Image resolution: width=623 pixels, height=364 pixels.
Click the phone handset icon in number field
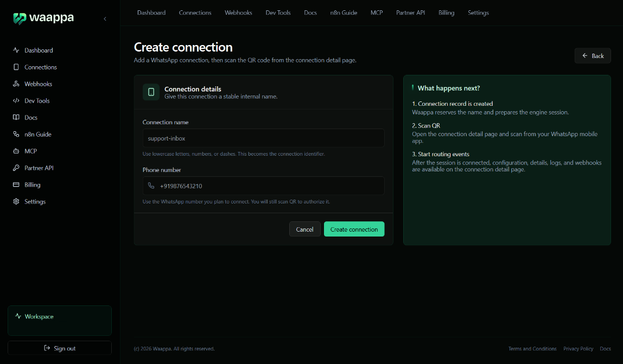tap(151, 186)
